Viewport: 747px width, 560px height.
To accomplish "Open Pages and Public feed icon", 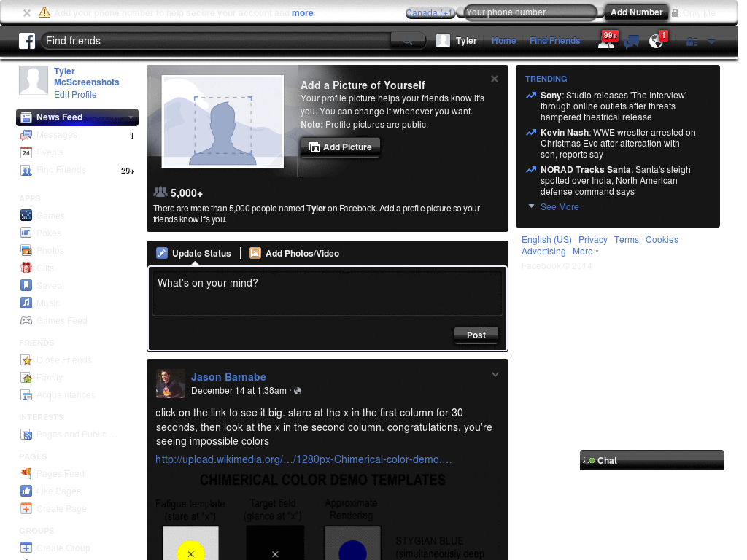I will click(x=26, y=435).
